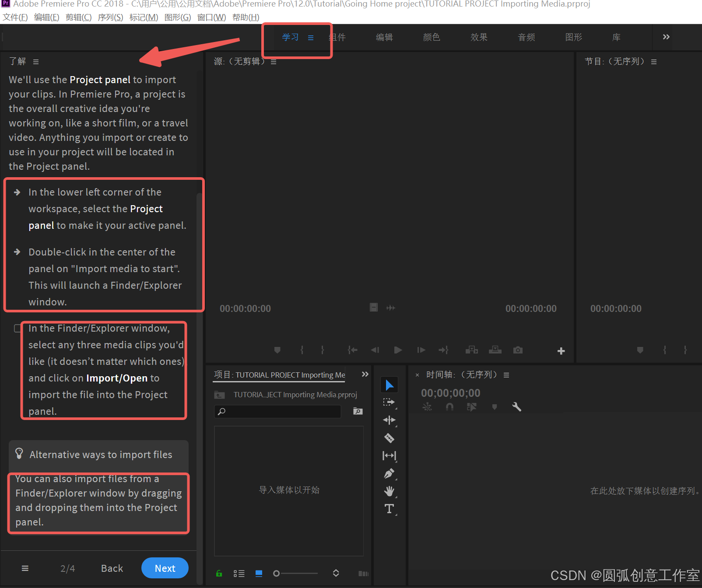Toggle timeline Snap magnet
Viewport: 702px width, 588px height.
pyautogui.click(x=449, y=407)
